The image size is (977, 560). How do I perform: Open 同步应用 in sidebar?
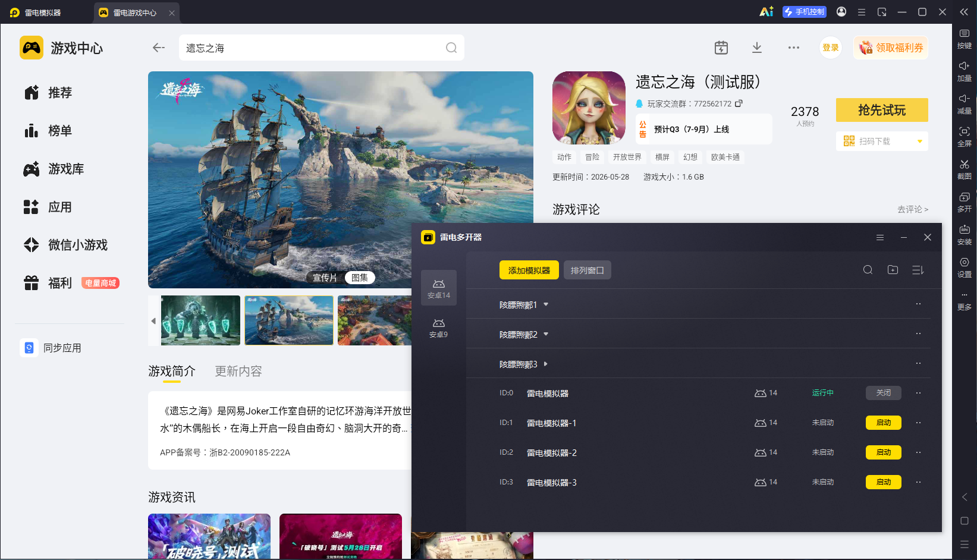tap(51, 348)
